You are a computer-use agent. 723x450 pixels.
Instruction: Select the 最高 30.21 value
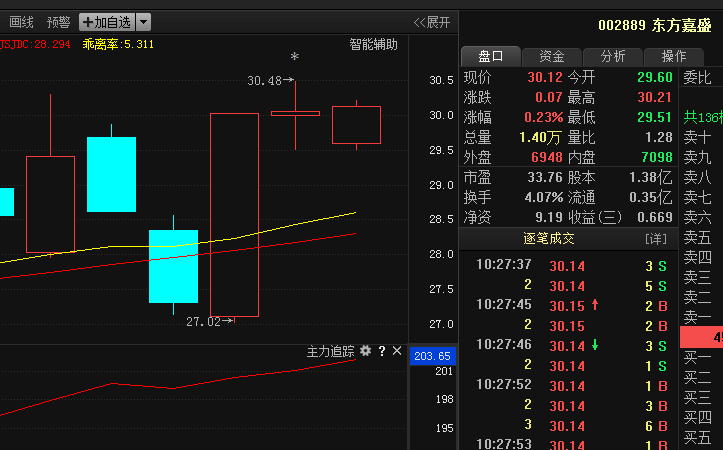coord(655,97)
